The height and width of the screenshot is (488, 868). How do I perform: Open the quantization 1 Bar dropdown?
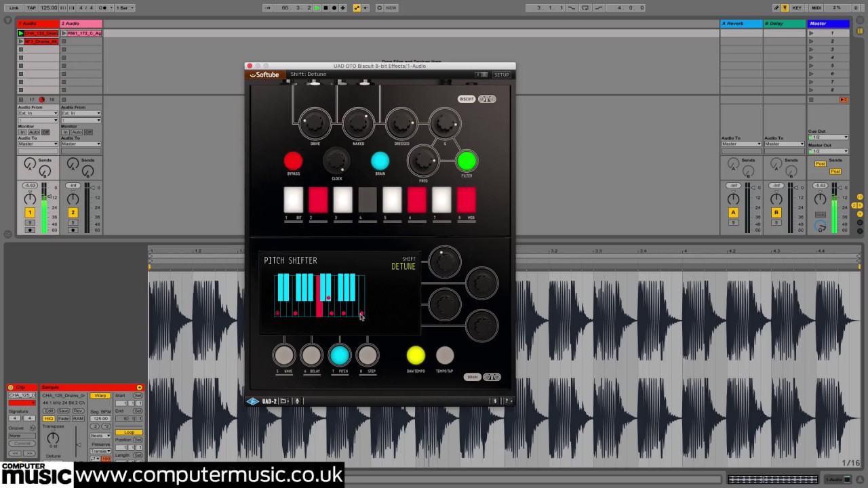click(x=124, y=8)
